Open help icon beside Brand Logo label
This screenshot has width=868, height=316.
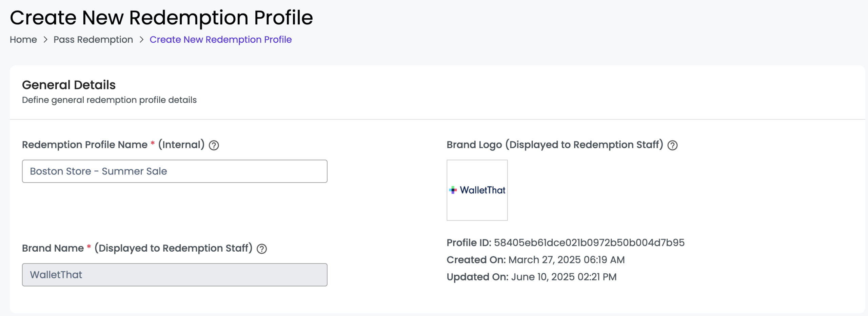coord(672,145)
